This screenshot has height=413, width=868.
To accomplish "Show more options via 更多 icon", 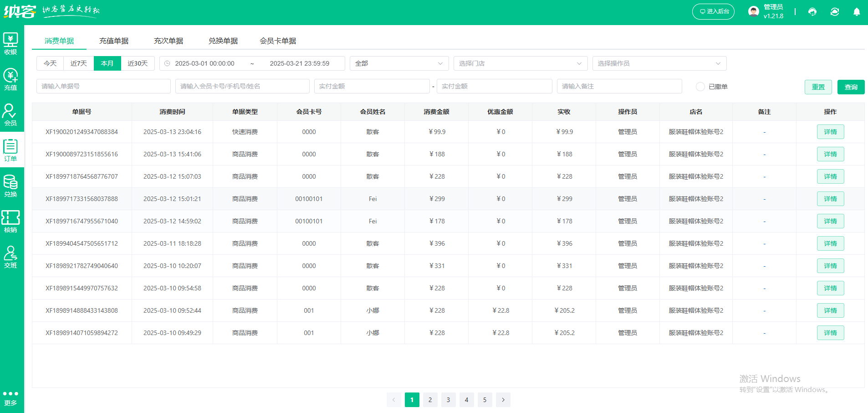I will tap(10, 398).
